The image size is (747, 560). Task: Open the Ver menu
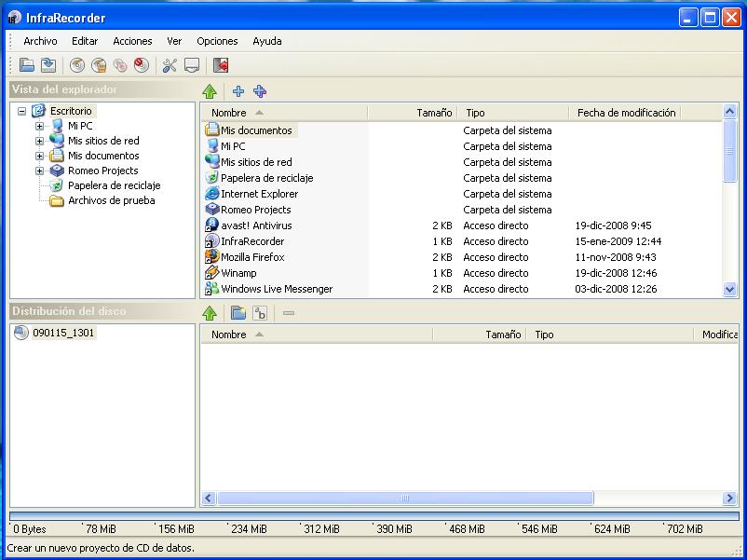[x=174, y=41]
